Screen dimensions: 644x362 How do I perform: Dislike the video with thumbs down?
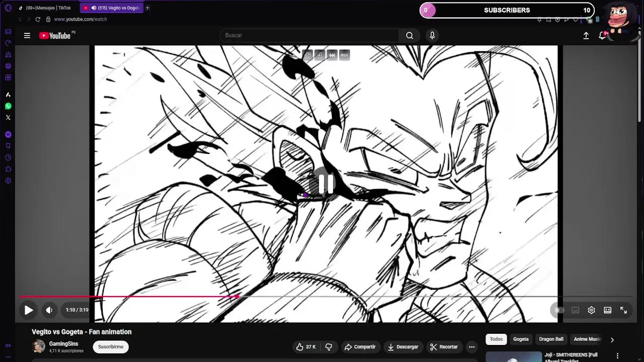tap(329, 347)
